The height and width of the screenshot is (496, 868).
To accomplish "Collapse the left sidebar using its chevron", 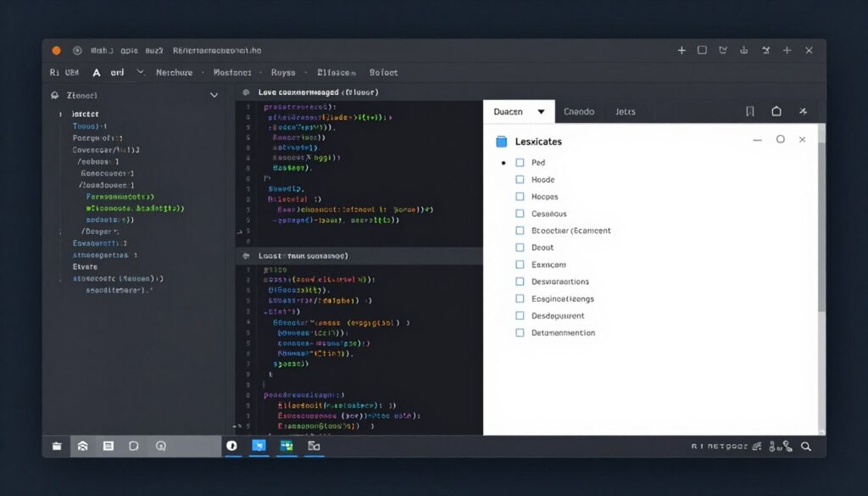I will 214,96.
